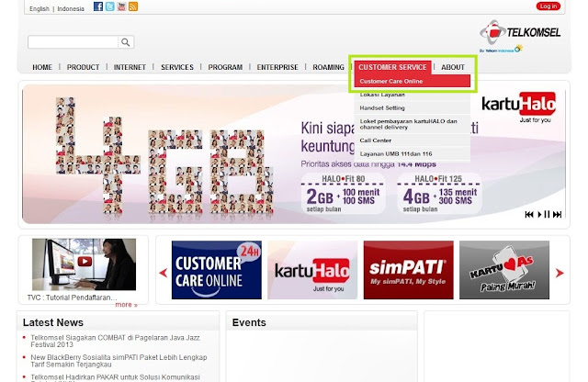
Task: Select Lokasi Layanan menu entry
Action: click(x=413, y=95)
